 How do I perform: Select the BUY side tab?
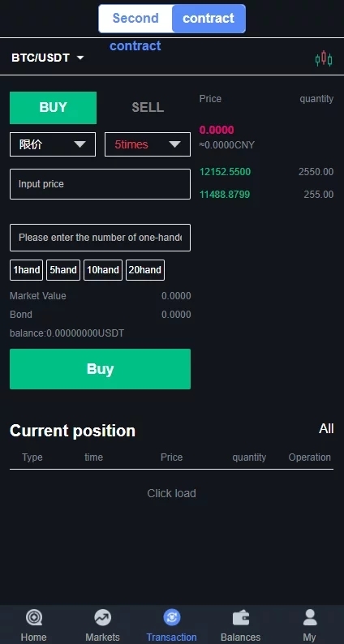(53, 108)
